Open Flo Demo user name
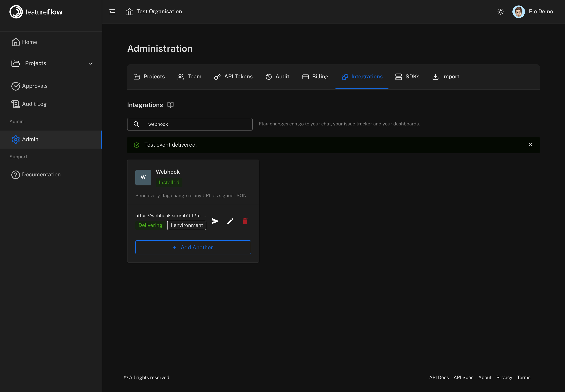565x392 pixels. 541,12
